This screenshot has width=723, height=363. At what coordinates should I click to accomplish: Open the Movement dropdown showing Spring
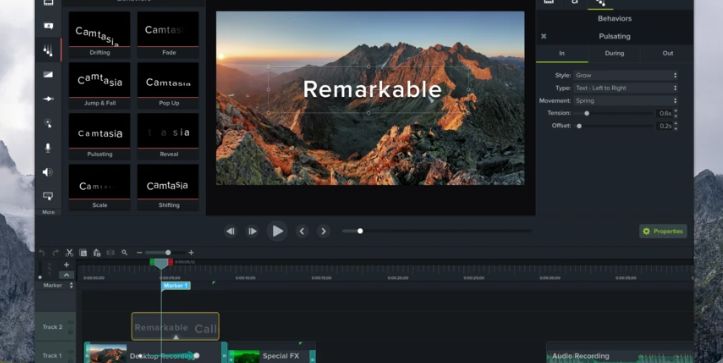click(626, 101)
